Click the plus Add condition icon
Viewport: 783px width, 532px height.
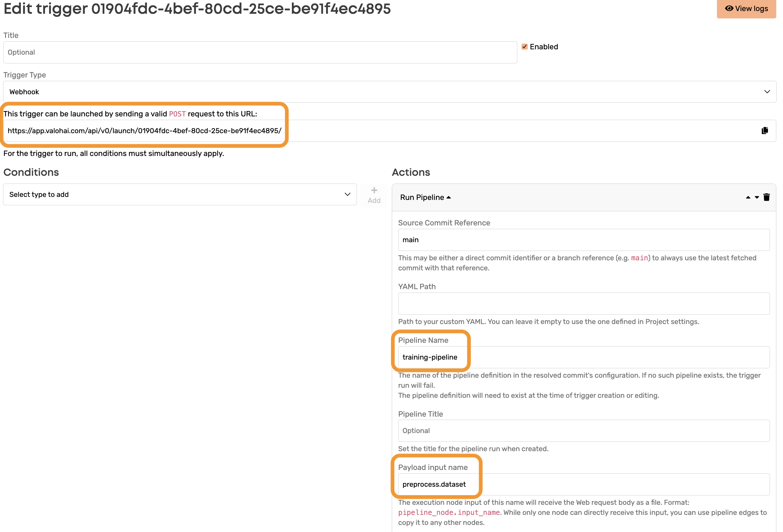(374, 191)
